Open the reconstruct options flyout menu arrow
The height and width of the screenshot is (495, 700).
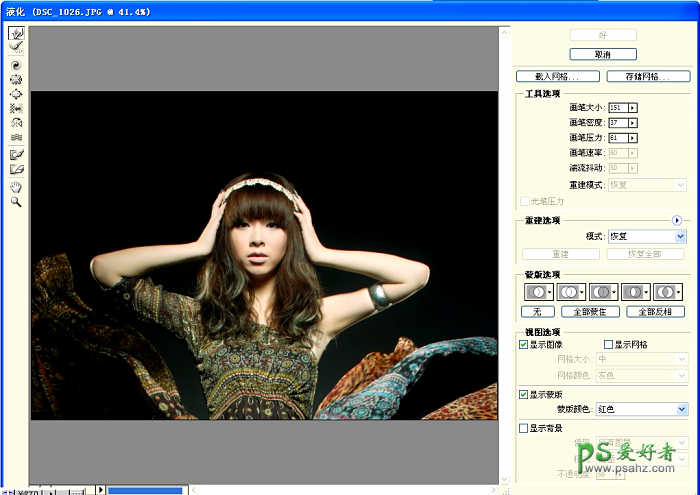[676, 220]
